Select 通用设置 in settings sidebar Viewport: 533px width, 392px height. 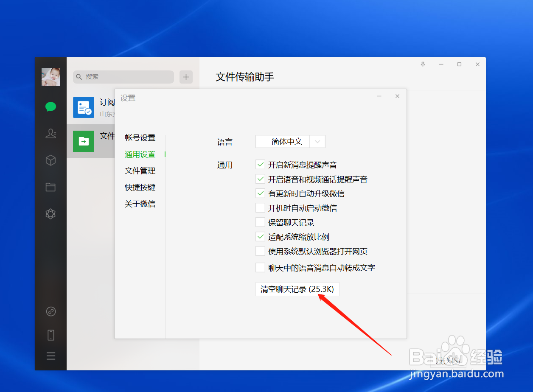(x=140, y=154)
